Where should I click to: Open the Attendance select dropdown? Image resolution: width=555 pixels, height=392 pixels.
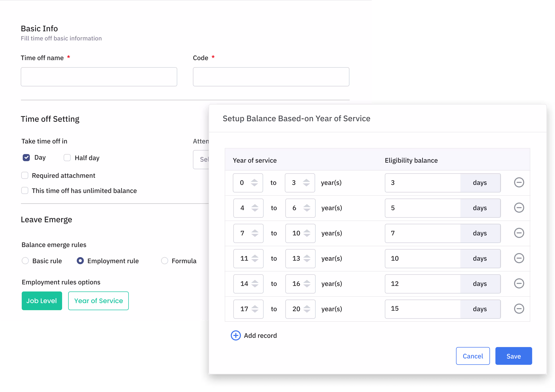201,160
